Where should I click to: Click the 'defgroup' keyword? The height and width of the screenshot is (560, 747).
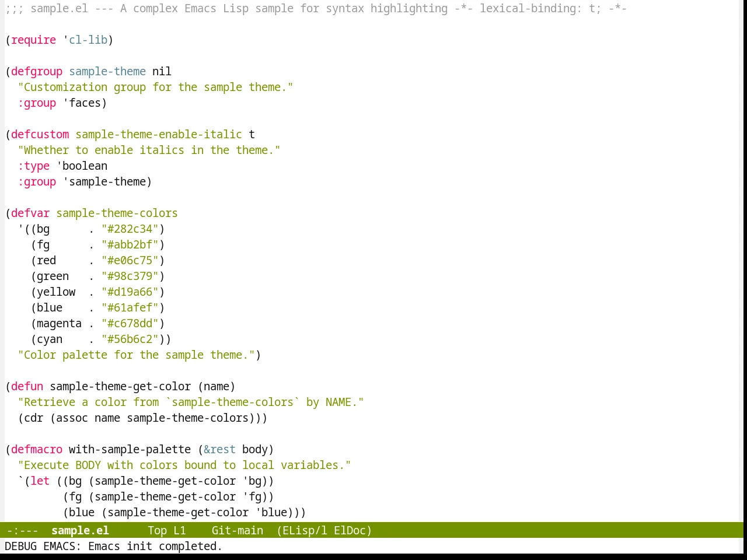pyautogui.click(x=37, y=71)
